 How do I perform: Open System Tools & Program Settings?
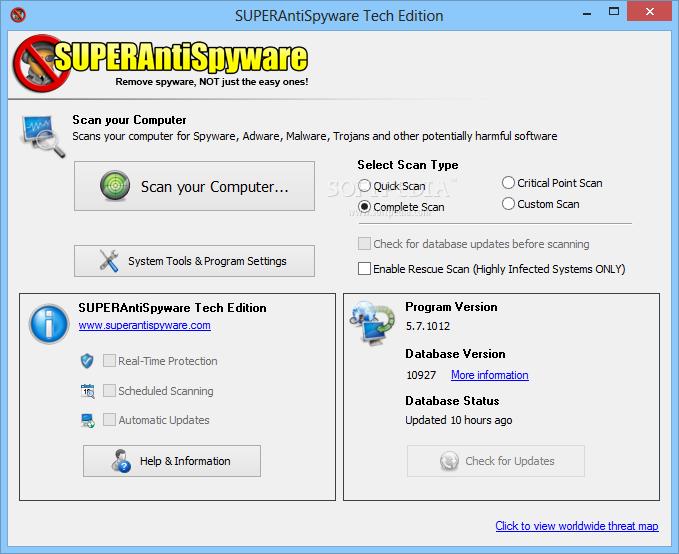194,261
